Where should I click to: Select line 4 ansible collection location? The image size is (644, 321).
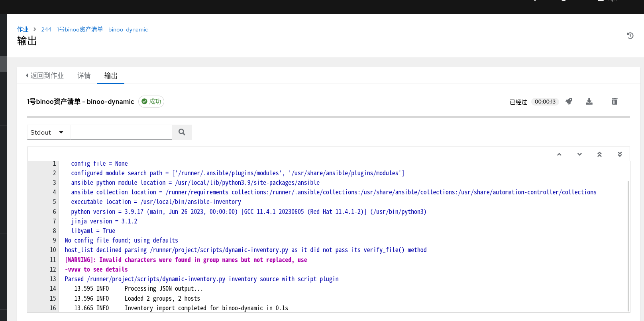point(334,192)
